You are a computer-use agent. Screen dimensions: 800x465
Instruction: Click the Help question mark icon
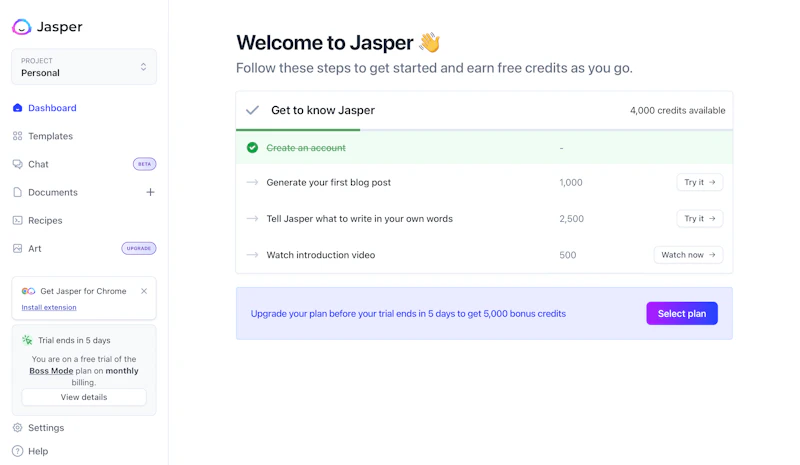point(17,451)
